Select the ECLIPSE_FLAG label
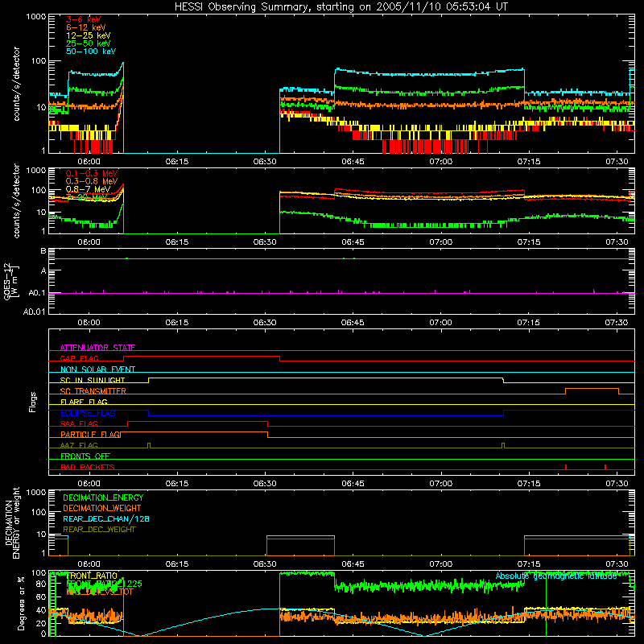Screen dimensions: 644x644 (88, 413)
